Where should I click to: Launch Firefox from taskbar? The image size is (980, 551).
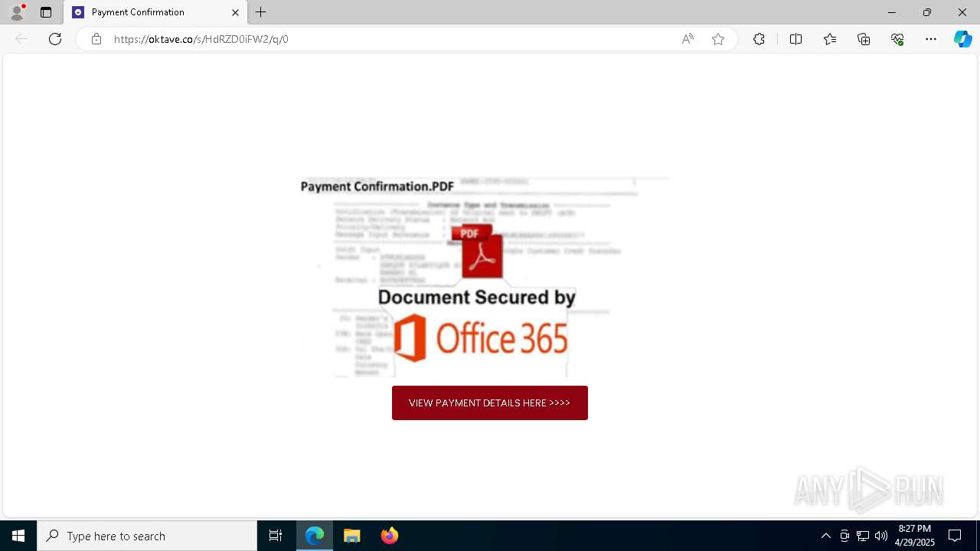(x=389, y=536)
